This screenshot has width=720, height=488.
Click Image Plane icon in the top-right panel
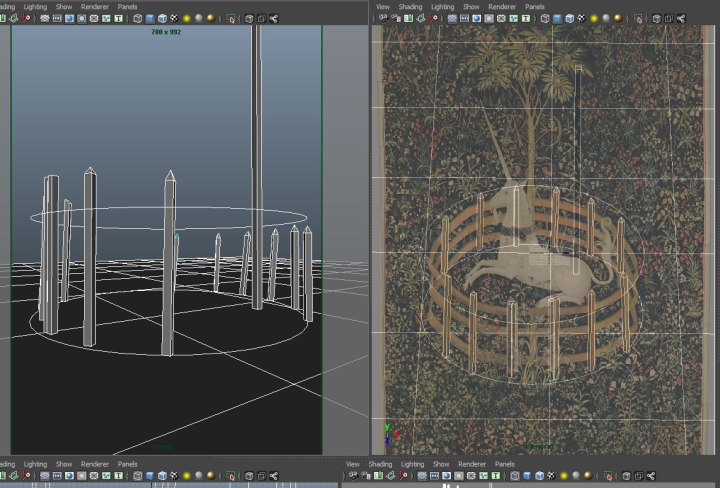pos(421,18)
